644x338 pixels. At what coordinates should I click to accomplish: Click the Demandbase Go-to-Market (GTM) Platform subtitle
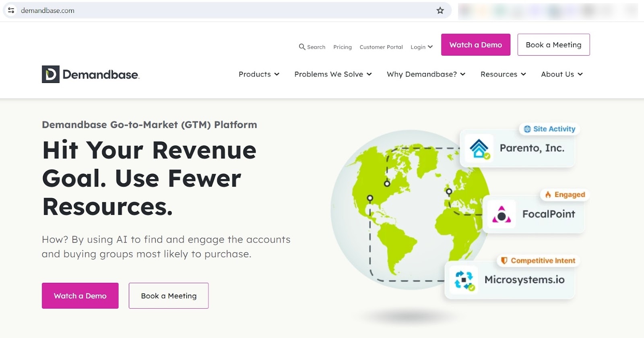[149, 125]
